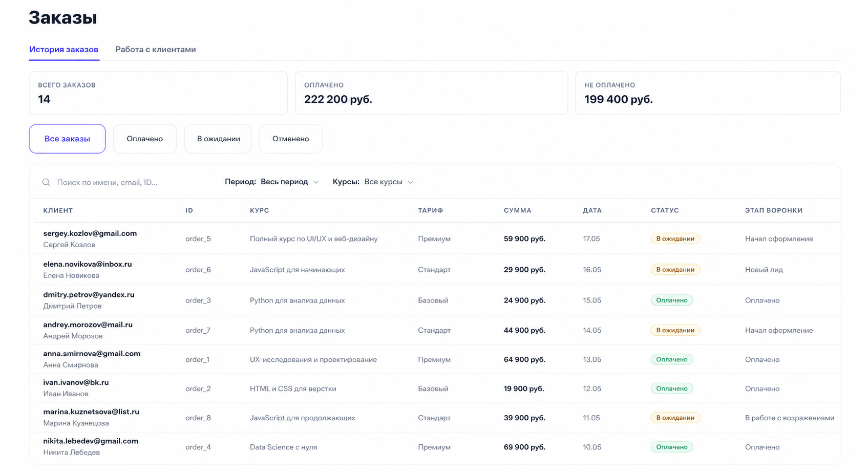
Task: Sort by the Сумма column header
Action: click(x=518, y=210)
